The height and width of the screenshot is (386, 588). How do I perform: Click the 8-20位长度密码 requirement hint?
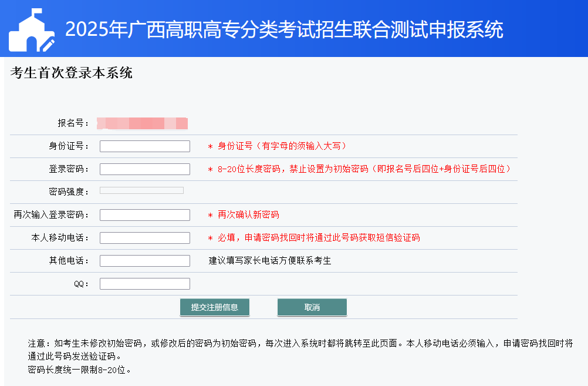pos(359,169)
